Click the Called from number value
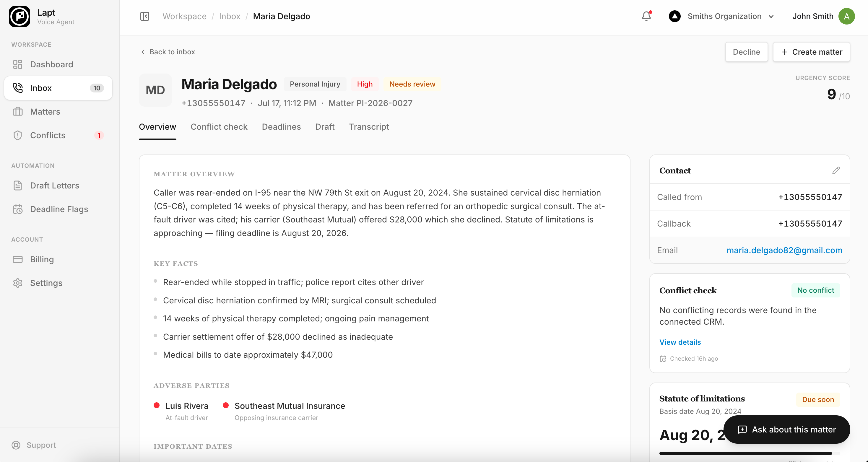The height and width of the screenshot is (462, 868). tap(810, 197)
